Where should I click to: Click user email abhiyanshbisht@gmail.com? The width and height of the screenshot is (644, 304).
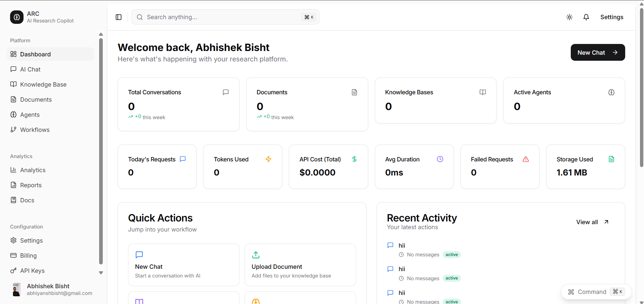(59, 293)
